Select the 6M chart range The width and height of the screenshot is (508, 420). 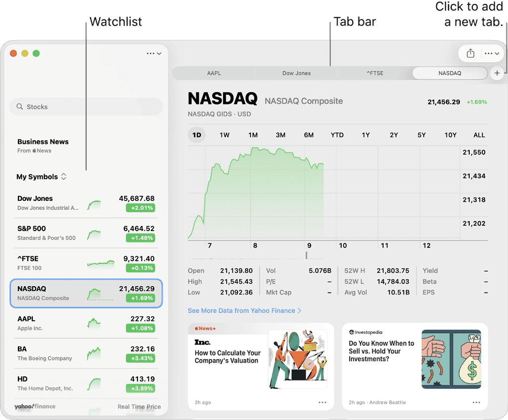[x=309, y=135]
